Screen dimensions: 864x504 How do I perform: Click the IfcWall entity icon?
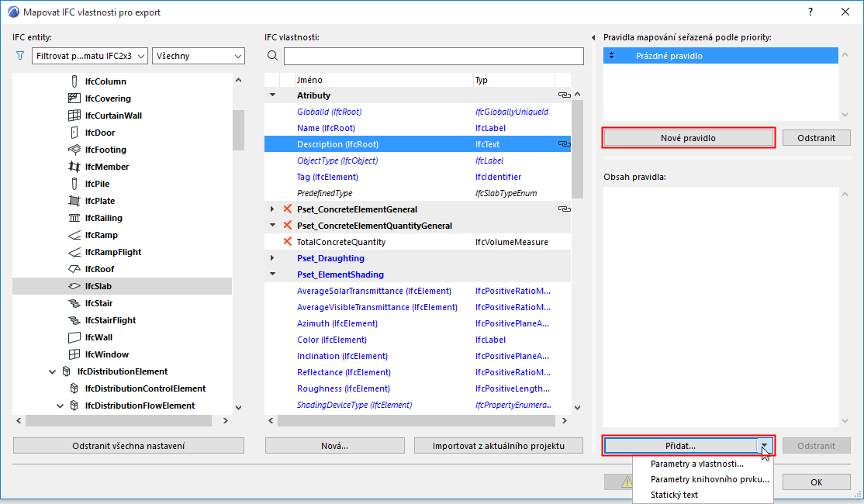point(74,337)
